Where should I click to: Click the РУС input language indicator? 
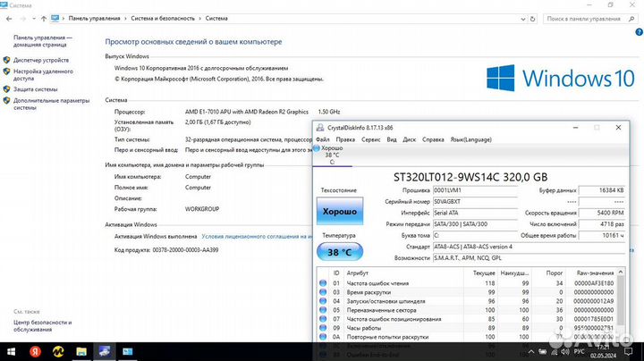[579, 351]
